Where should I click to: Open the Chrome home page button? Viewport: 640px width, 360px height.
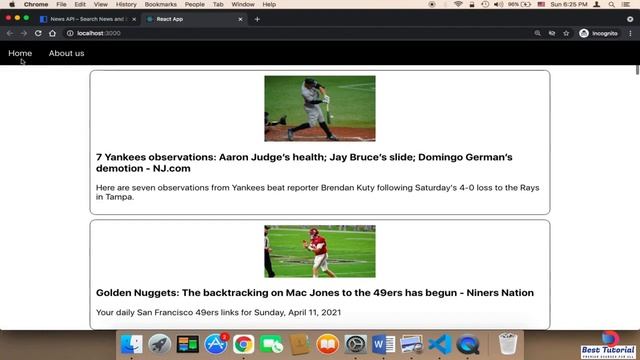(x=52, y=33)
